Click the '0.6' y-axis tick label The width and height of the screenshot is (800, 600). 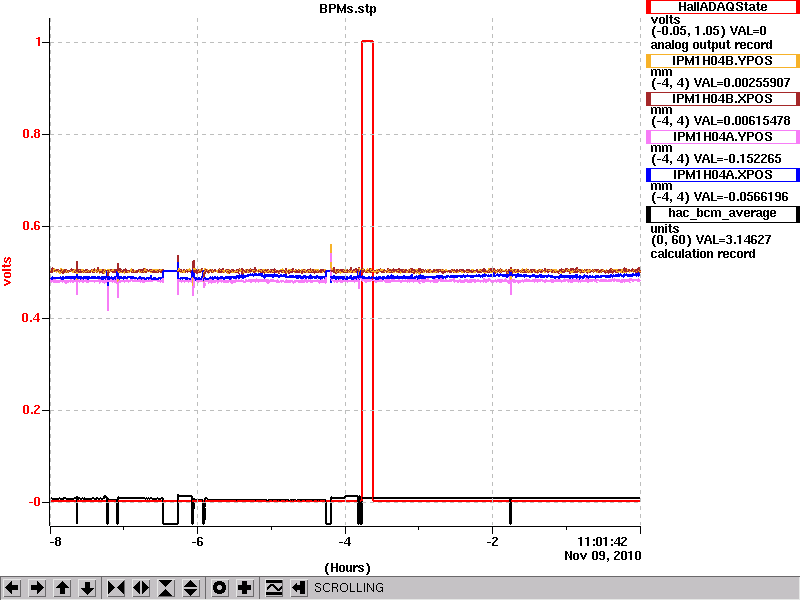32,226
